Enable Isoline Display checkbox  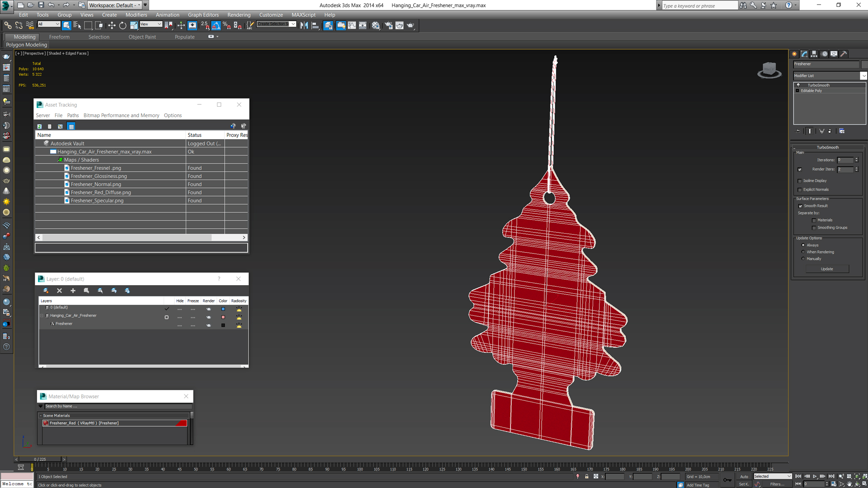800,181
